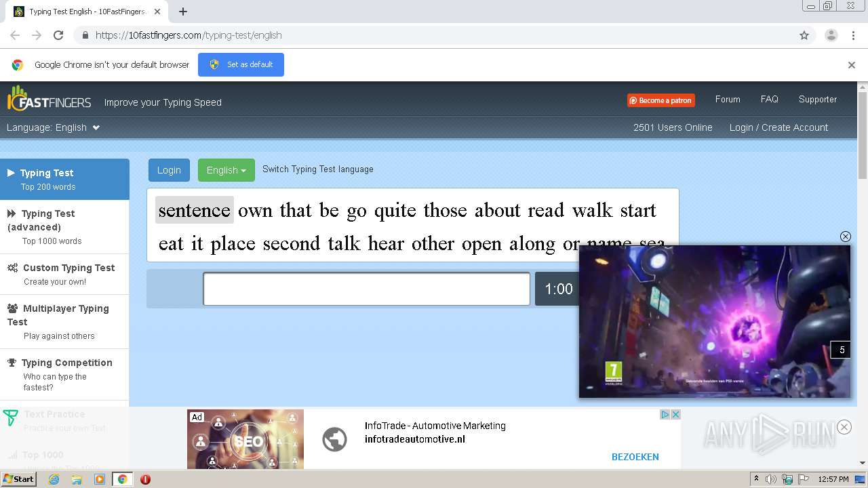This screenshot has height=488, width=868.
Task: Close the bottom-right overlay with X circle
Action: [x=844, y=427]
